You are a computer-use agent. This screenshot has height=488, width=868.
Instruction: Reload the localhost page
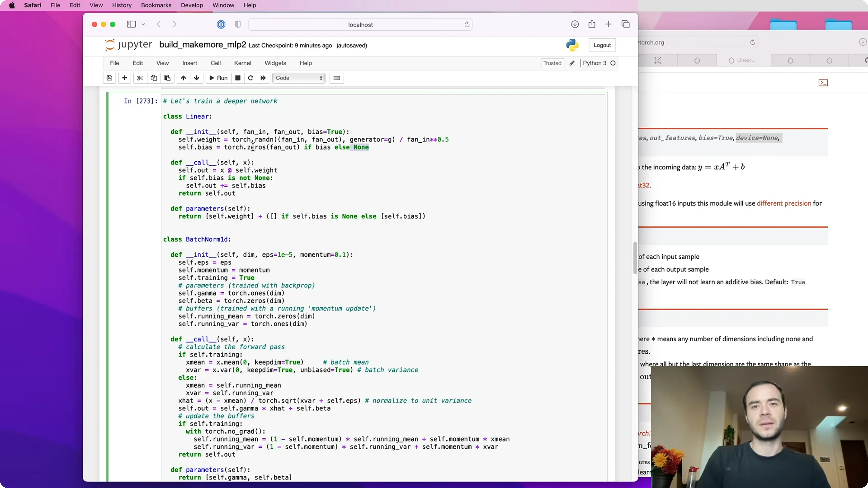[467, 25]
